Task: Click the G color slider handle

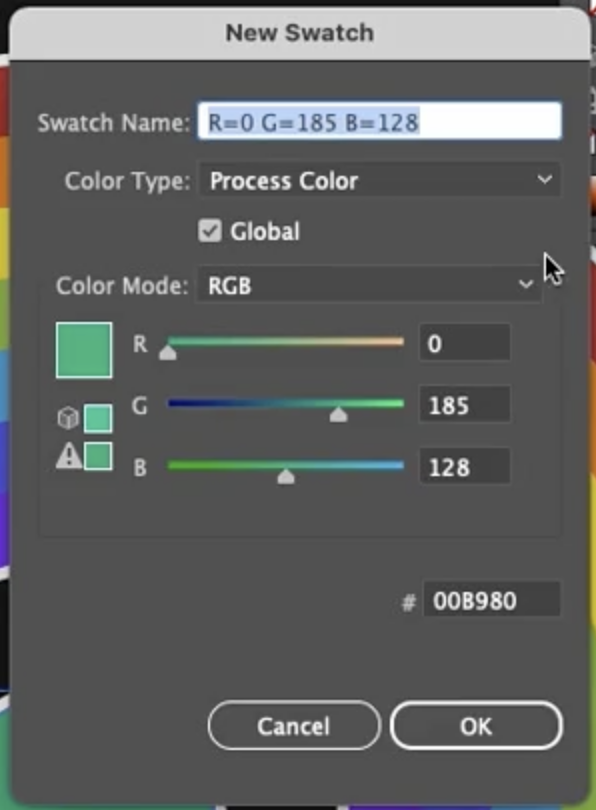Action: pos(338,414)
